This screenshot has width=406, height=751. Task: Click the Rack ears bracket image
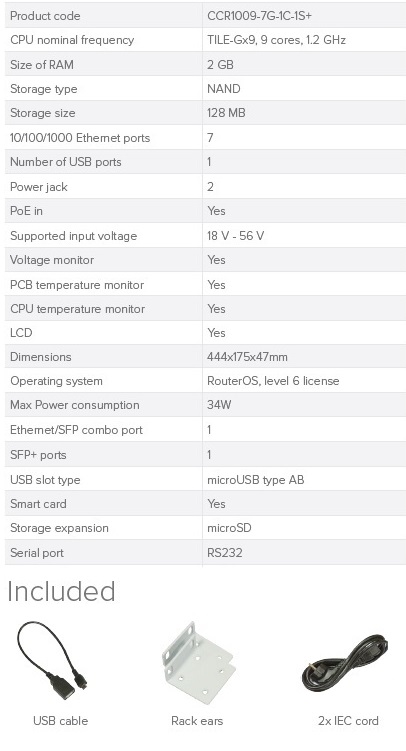[x=197, y=657]
